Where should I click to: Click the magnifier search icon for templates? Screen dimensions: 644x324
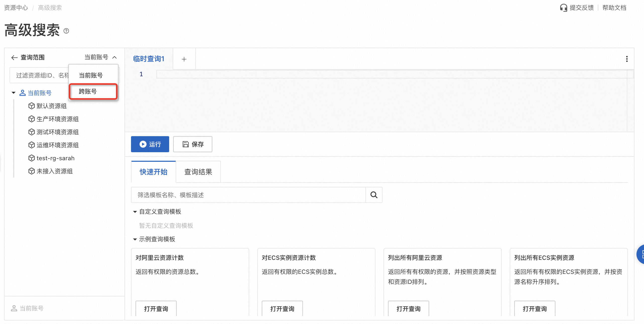374,195
